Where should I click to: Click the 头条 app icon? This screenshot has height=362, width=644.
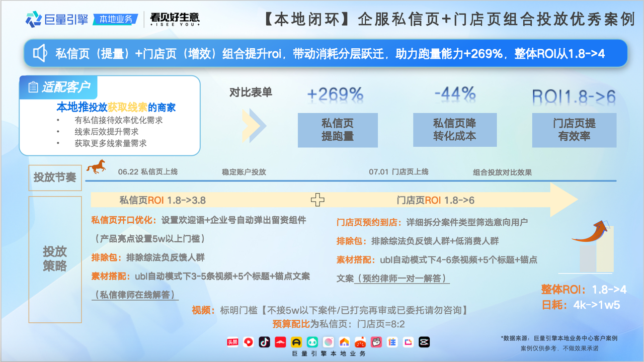pos(232,342)
